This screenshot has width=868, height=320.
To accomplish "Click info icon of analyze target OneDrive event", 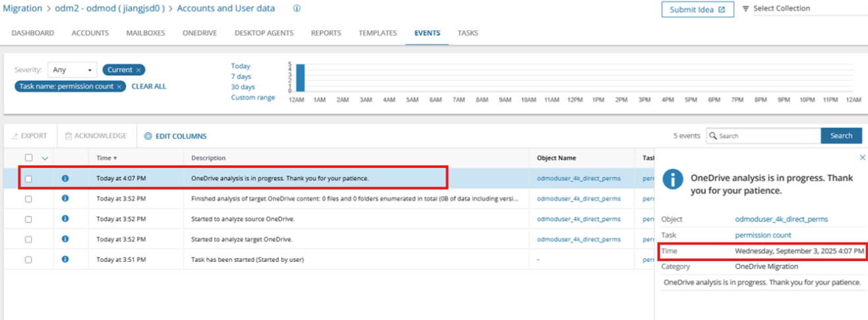I will tap(65, 239).
